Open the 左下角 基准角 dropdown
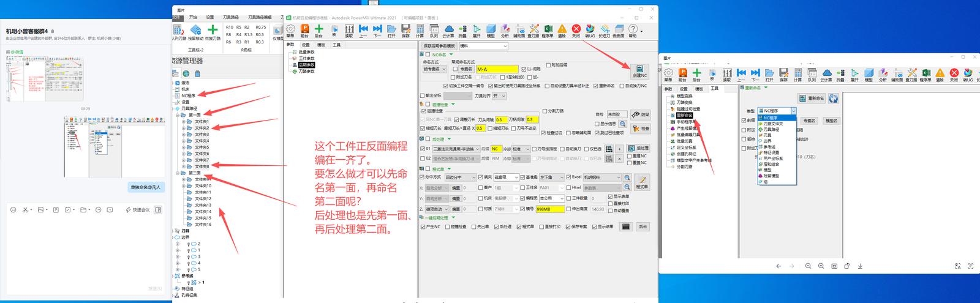 tap(552, 178)
